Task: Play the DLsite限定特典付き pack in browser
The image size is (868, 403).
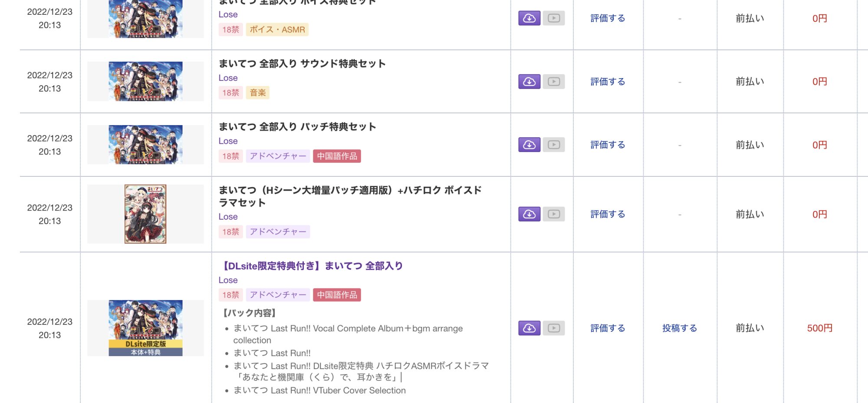Action: point(553,328)
